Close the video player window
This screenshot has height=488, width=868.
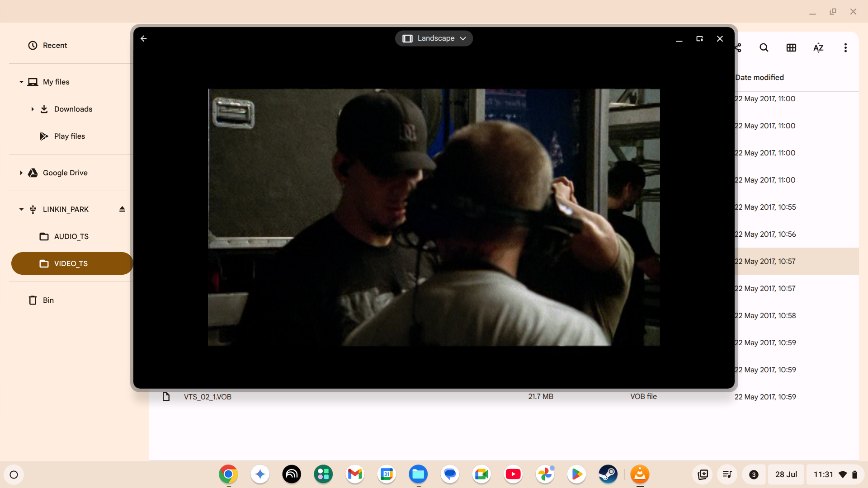click(720, 39)
